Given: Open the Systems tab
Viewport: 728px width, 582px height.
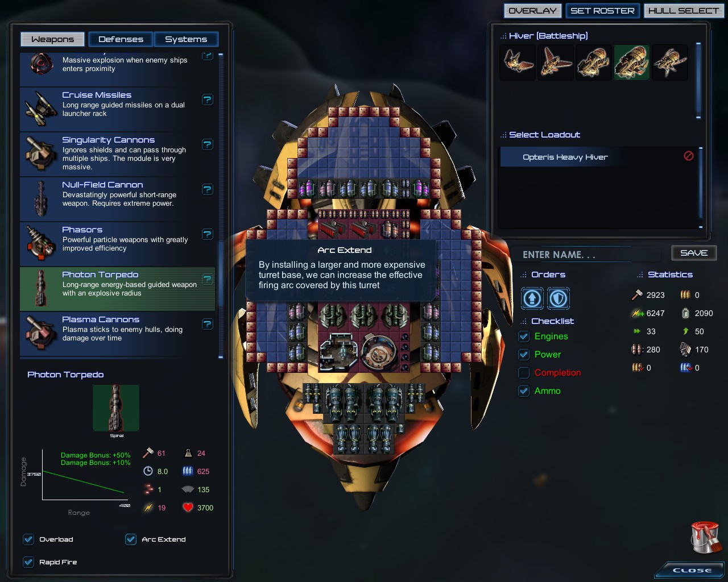Looking at the screenshot, I should pos(186,39).
